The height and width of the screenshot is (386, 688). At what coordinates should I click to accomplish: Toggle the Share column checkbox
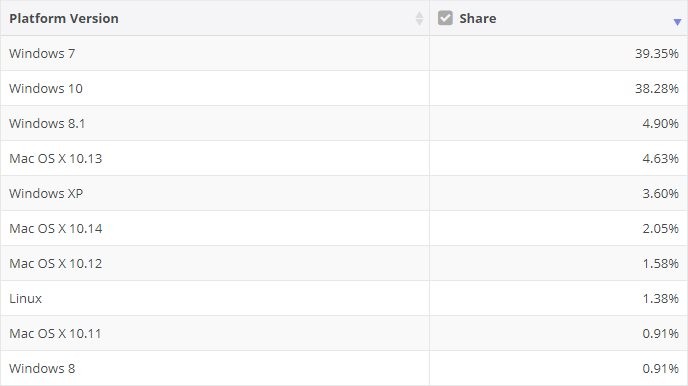(445, 18)
